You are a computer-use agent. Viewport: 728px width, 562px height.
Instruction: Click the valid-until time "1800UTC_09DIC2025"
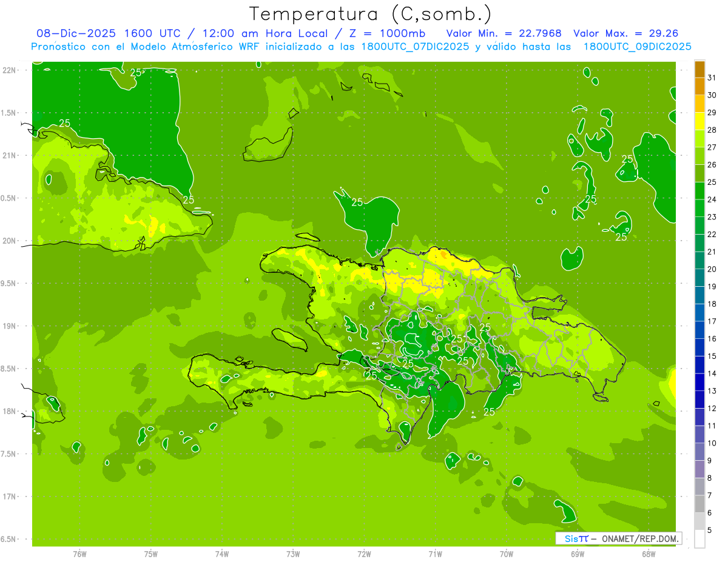[637, 47]
